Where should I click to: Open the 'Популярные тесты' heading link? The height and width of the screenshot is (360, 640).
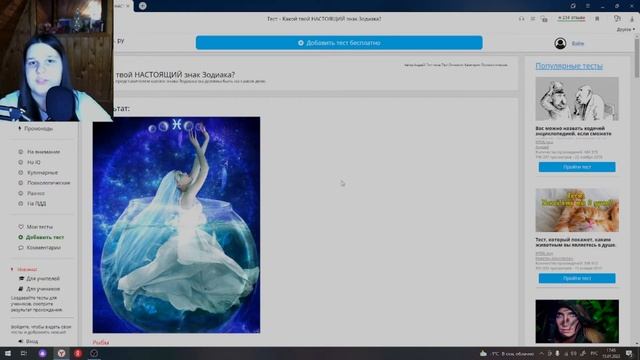coord(569,66)
